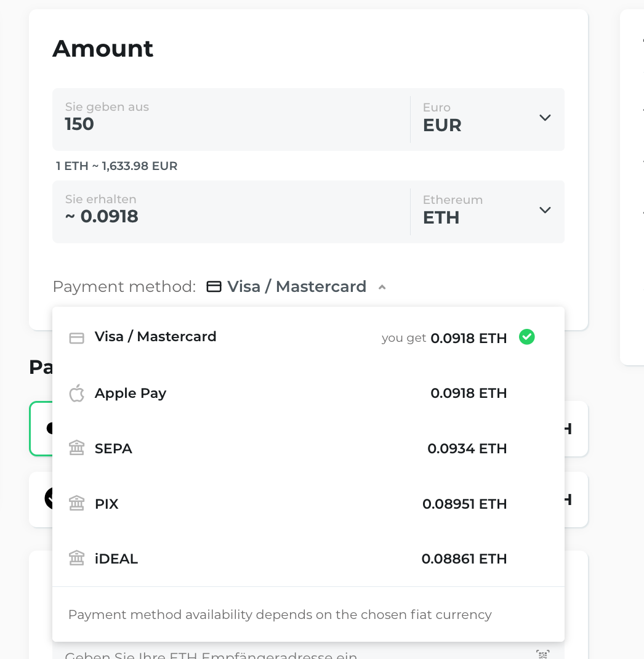Click the Visa / Mastercard card icon in list

(76, 338)
